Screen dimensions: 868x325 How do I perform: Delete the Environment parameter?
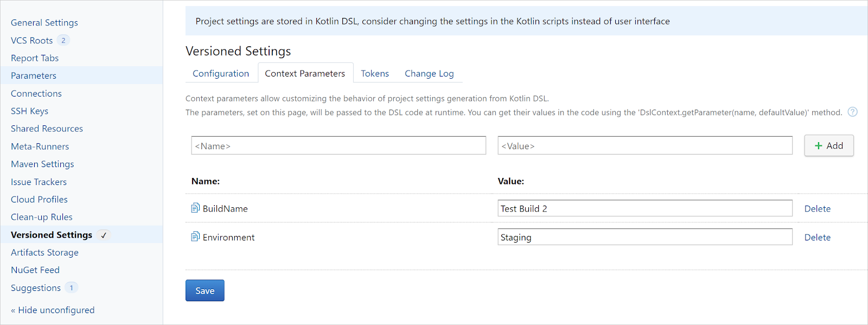[817, 237]
